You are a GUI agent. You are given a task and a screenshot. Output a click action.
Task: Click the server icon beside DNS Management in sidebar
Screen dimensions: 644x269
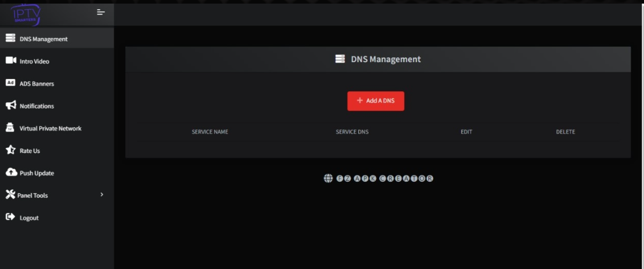coord(10,38)
